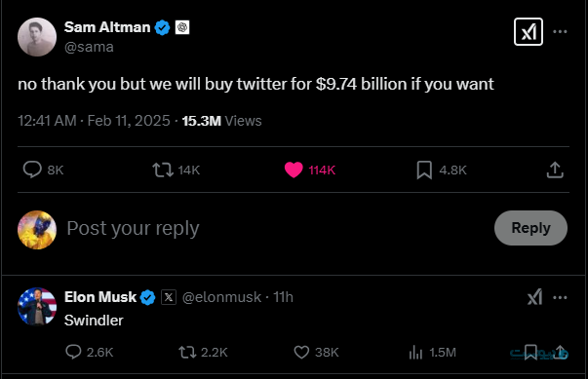Toggle the bookmark showing 4.8K
588x379 pixels.
(424, 171)
